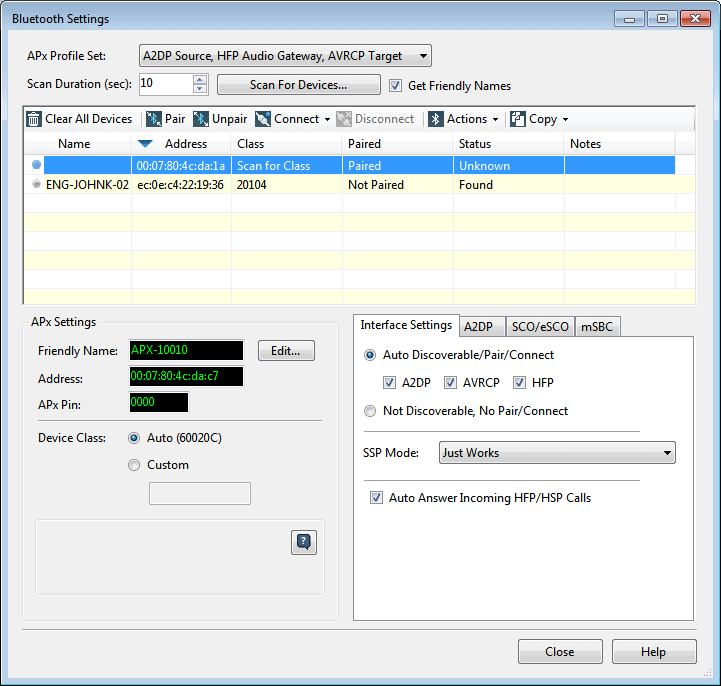
Task: Switch to the A2DP tab
Action: [x=479, y=326]
